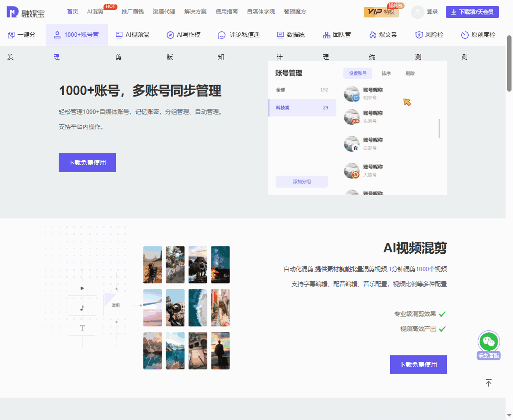
Task: Click the AI视频混剪 heading
Action: pyautogui.click(x=415, y=248)
